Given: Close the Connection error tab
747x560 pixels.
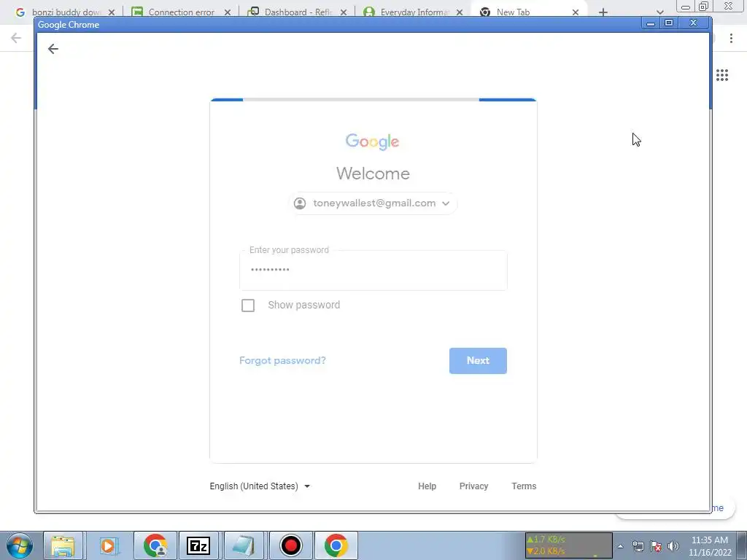Looking at the screenshot, I should 228,12.
